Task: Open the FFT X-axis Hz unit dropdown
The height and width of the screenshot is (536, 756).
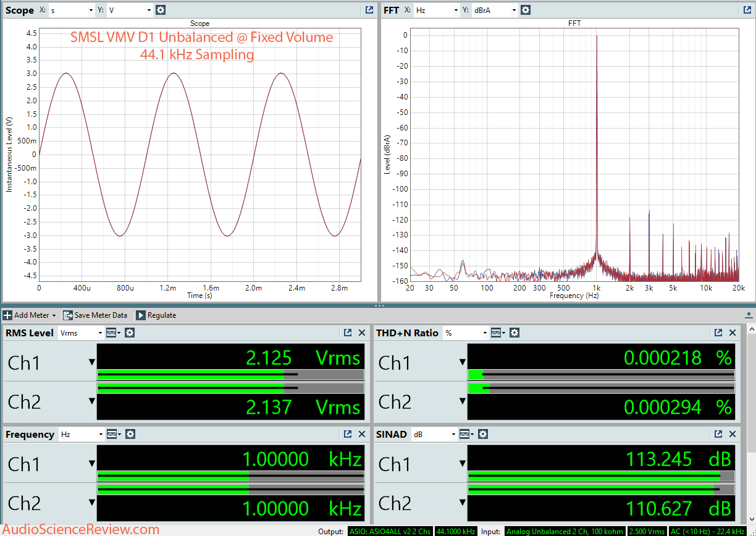Action: 437,10
